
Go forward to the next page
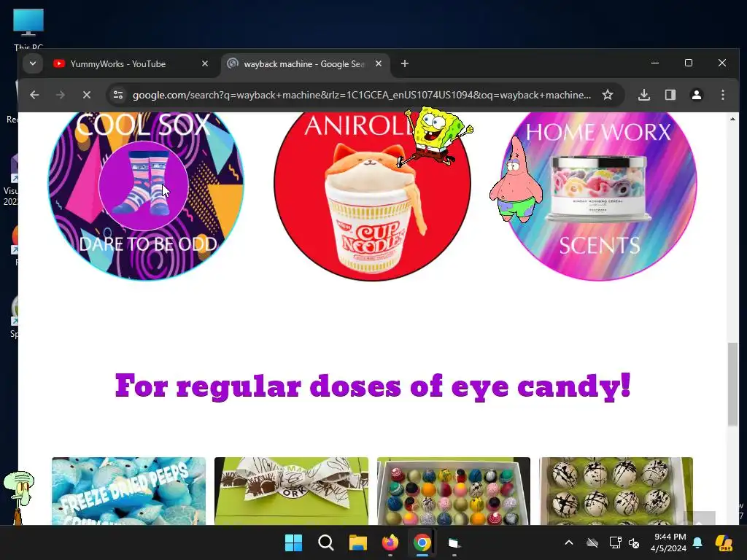coord(60,95)
